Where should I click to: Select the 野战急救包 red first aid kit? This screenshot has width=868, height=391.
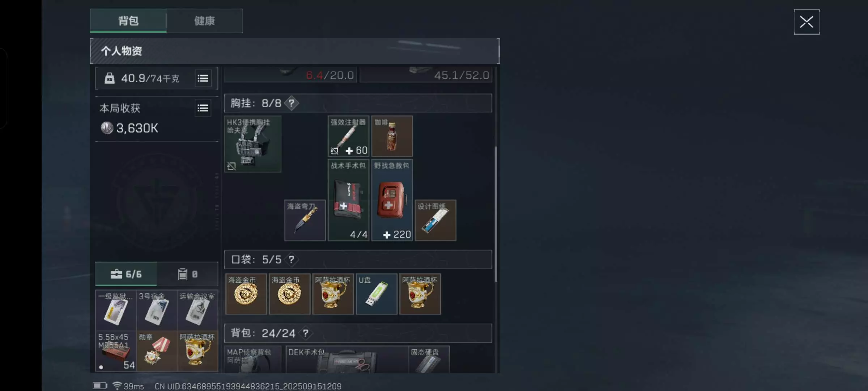tap(392, 200)
